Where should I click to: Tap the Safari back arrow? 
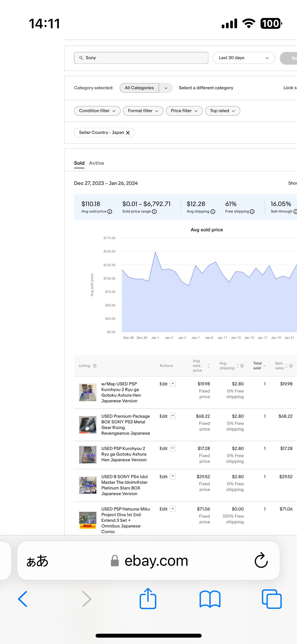click(x=23, y=599)
